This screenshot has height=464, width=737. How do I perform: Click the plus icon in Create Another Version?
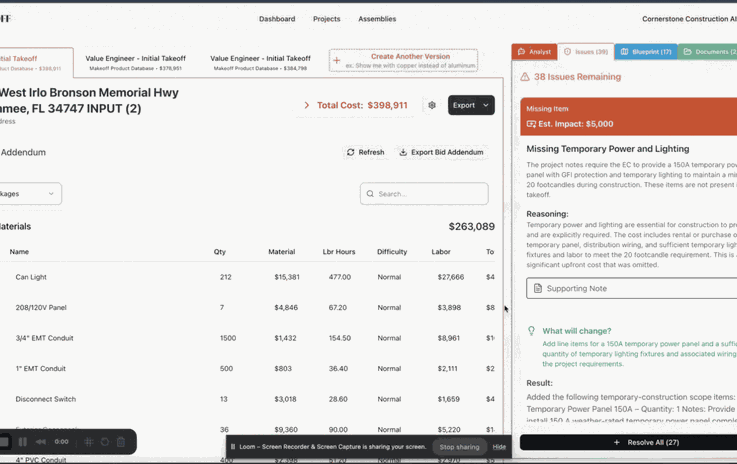click(337, 61)
